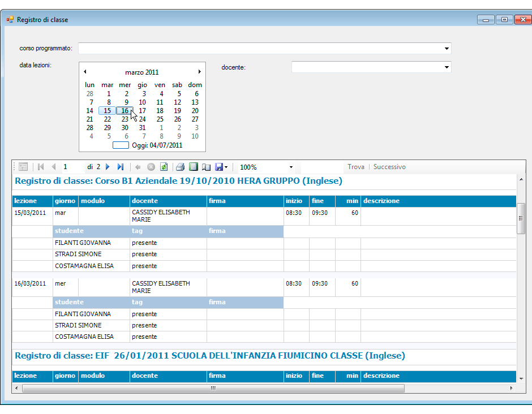
Task: Print the class register report
Action: coord(180,167)
